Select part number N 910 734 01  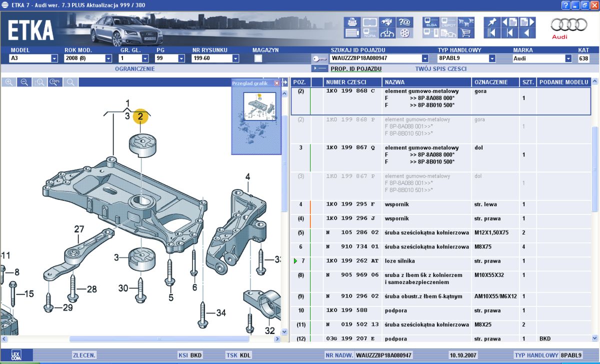352,247
